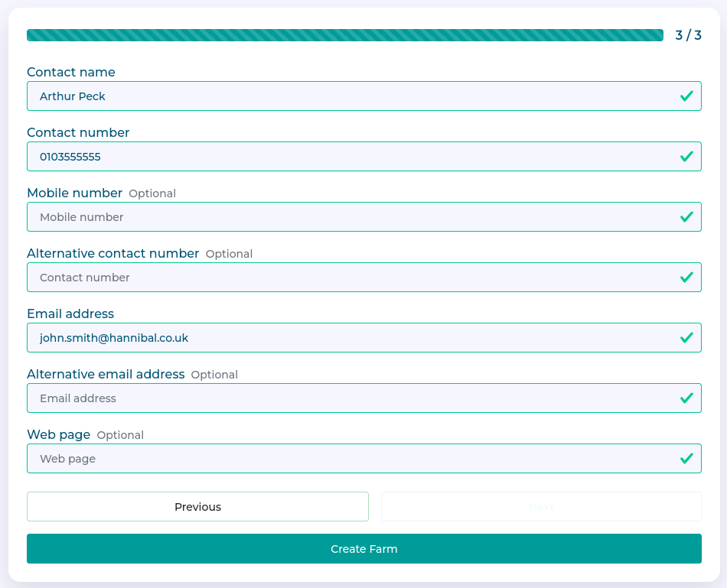Select the Alternative email address input
Screen dimensions: 727x588
coord(344,398)
